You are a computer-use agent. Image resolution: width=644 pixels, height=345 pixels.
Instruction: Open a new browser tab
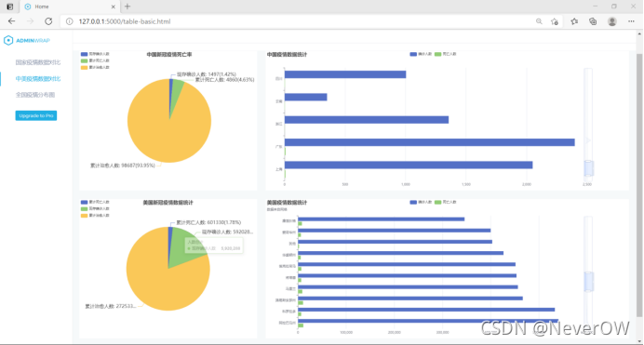127,7
